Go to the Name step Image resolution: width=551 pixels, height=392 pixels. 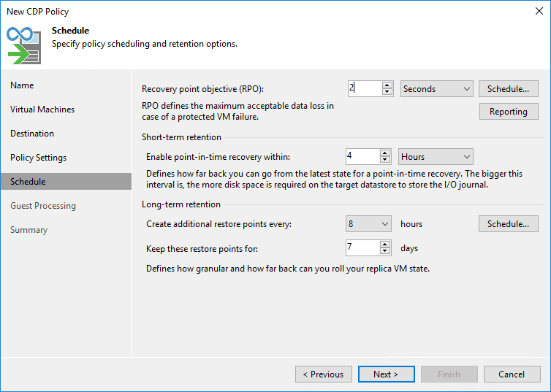pos(22,85)
